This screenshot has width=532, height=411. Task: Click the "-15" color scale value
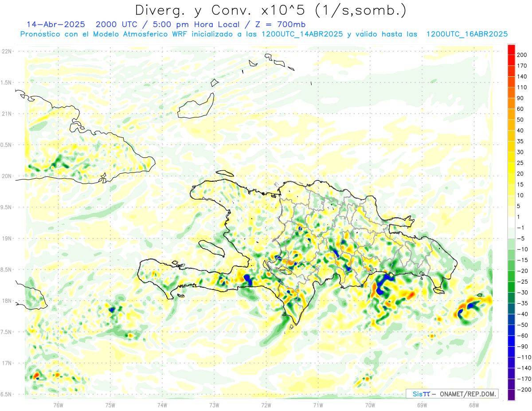[522, 260]
